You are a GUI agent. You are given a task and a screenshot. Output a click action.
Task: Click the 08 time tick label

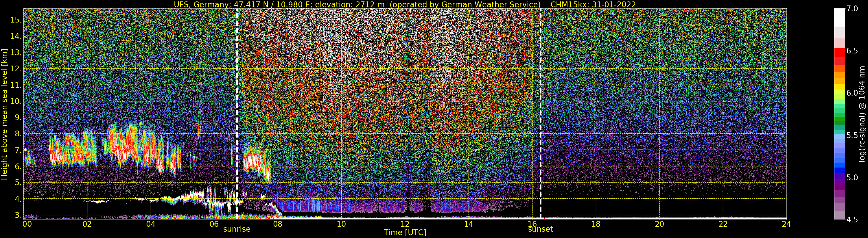(278, 224)
